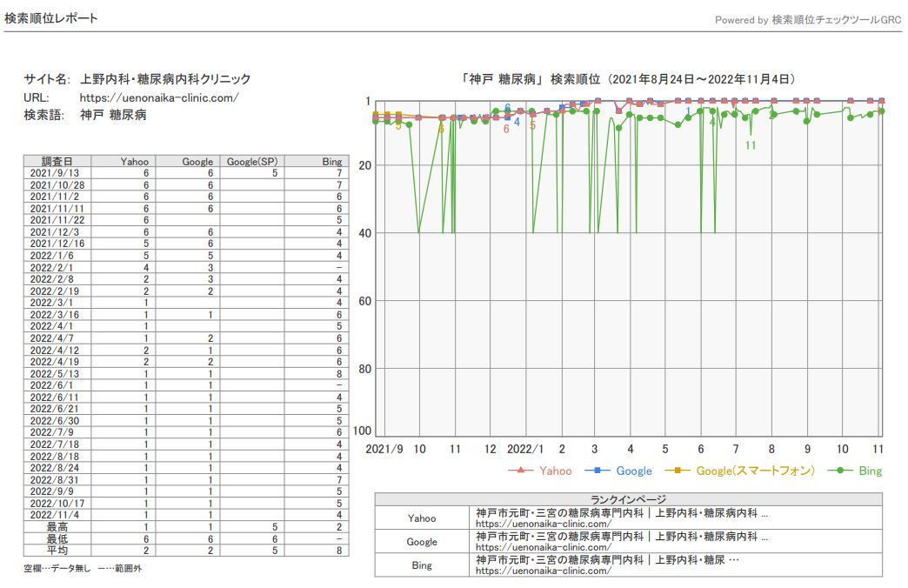Click the 検索順位レポート page heading
908x588 pixels.
[51, 18]
